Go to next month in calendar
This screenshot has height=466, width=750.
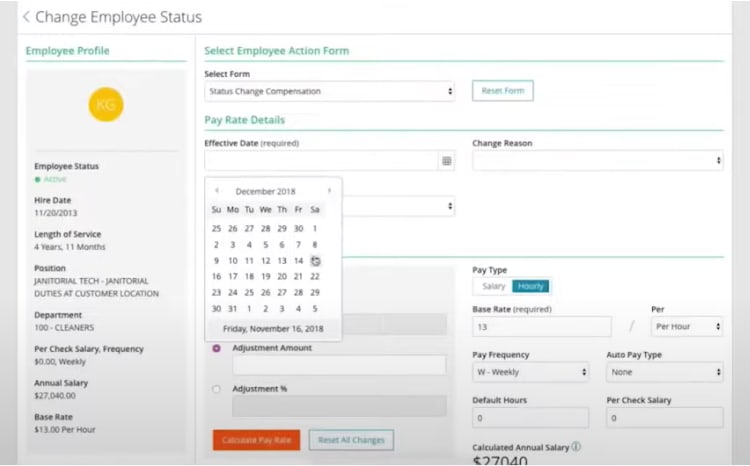coord(329,191)
